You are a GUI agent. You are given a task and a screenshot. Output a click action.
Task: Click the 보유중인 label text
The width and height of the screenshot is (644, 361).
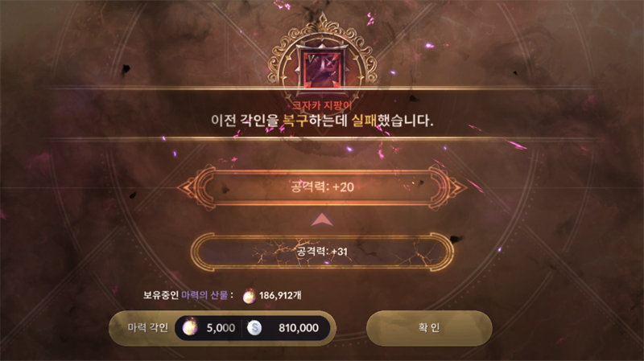coord(160,295)
